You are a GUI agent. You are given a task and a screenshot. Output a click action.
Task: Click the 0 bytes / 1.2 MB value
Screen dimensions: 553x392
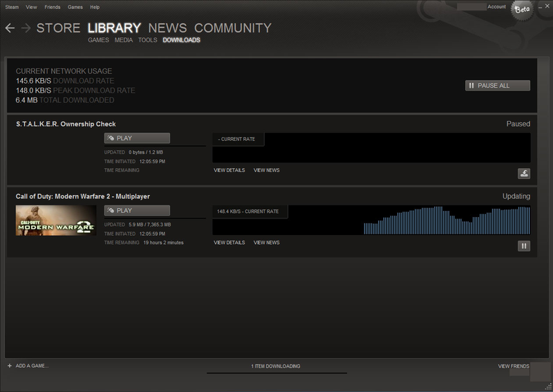pos(146,152)
